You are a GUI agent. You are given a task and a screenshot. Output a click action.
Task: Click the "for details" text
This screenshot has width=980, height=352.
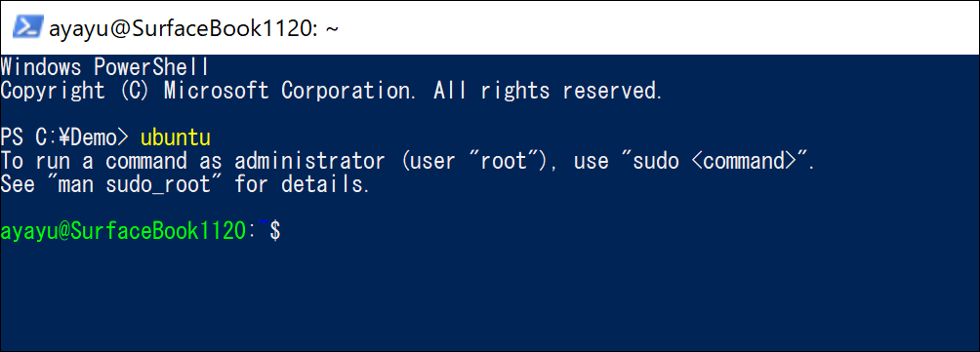[x=302, y=184]
